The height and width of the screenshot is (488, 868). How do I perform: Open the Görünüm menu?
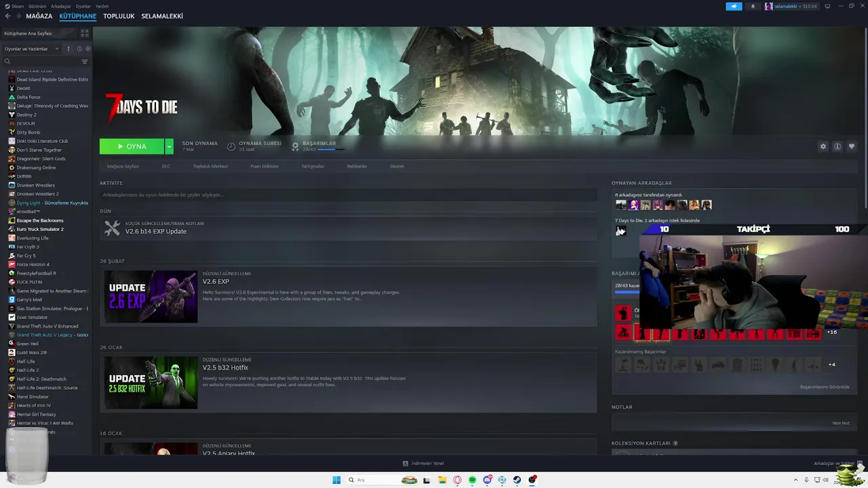[37, 6]
